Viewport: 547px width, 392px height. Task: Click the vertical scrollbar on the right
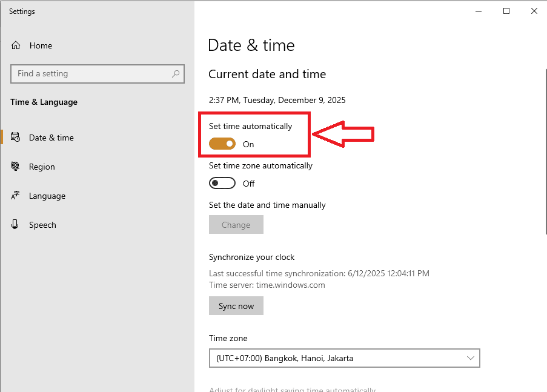(x=545, y=151)
